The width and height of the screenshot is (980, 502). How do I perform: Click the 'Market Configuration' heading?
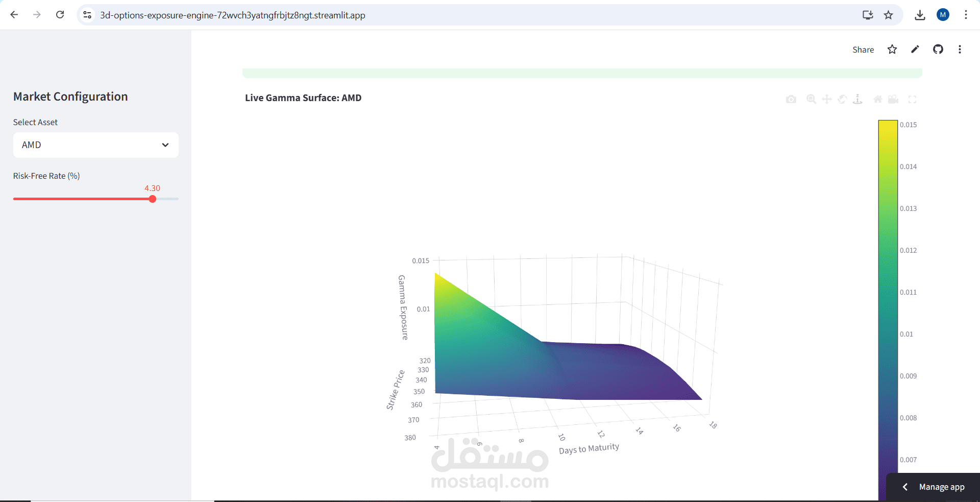[x=70, y=97]
